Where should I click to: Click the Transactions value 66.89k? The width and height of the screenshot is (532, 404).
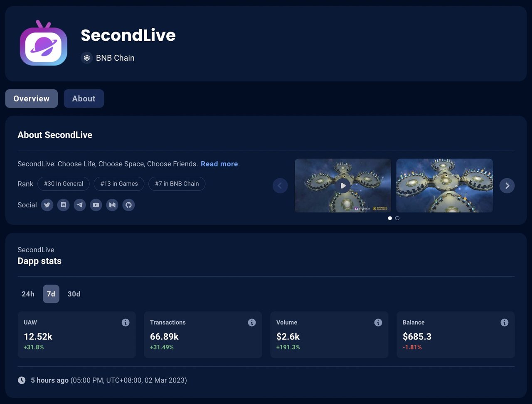click(x=165, y=336)
